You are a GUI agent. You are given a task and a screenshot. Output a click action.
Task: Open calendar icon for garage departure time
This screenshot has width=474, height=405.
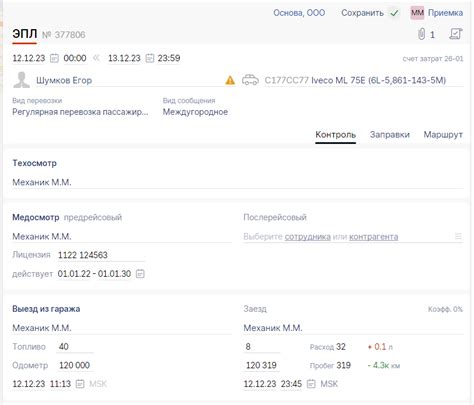point(80,384)
